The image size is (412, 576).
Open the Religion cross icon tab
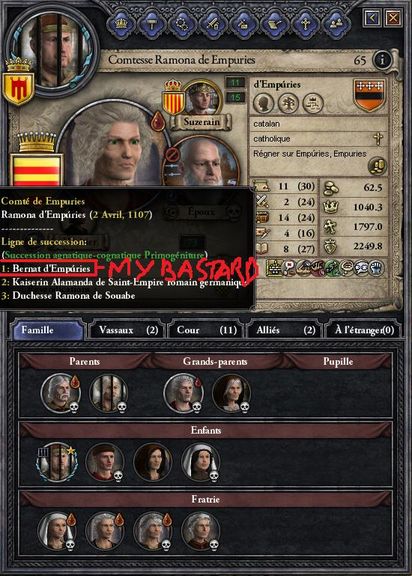pos(305,24)
